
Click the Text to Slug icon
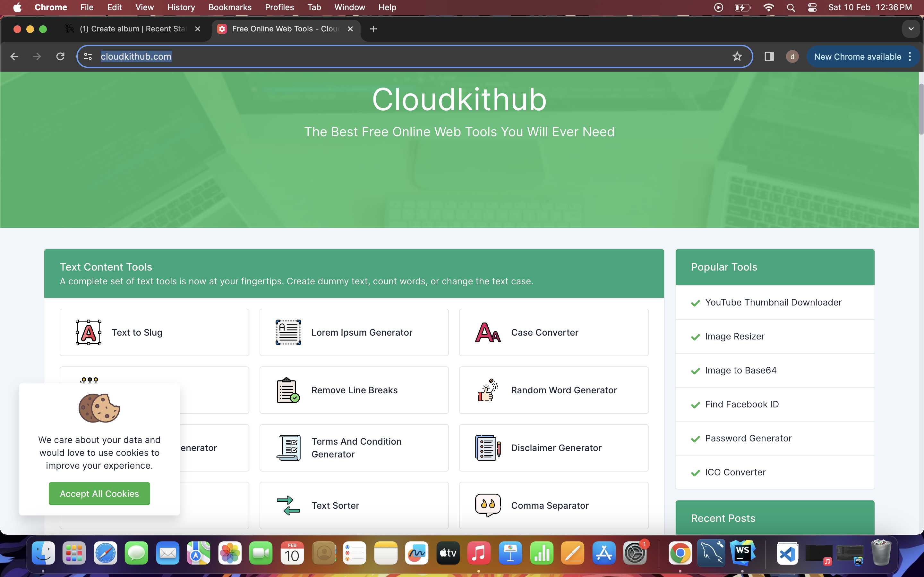[x=88, y=332]
